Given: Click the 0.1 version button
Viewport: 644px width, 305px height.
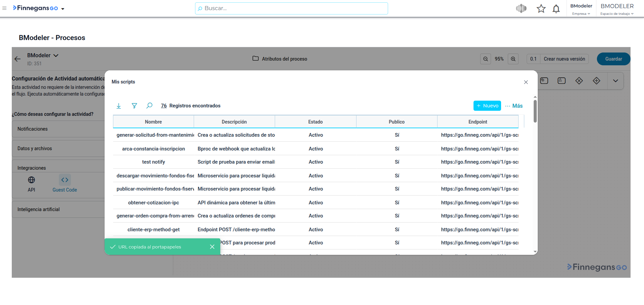Looking at the screenshot, I should coord(533,59).
